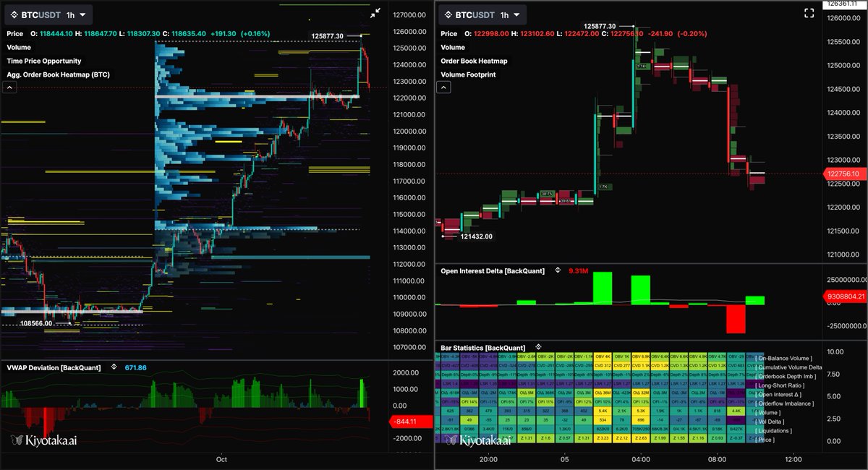
Task: Click the 671.86 VWAP deviation value
Action: click(x=135, y=368)
